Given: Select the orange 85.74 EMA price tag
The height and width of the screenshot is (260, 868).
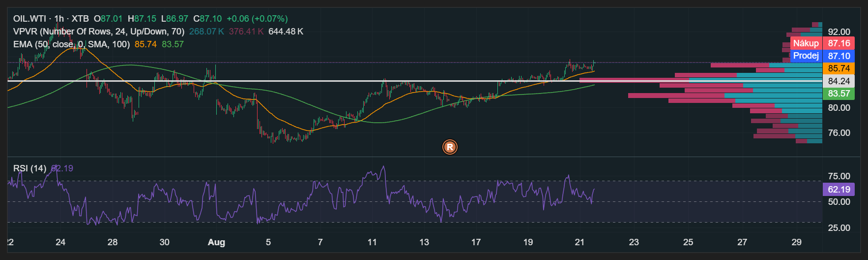Looking at the screenshot, I should [x=839, y=68].
